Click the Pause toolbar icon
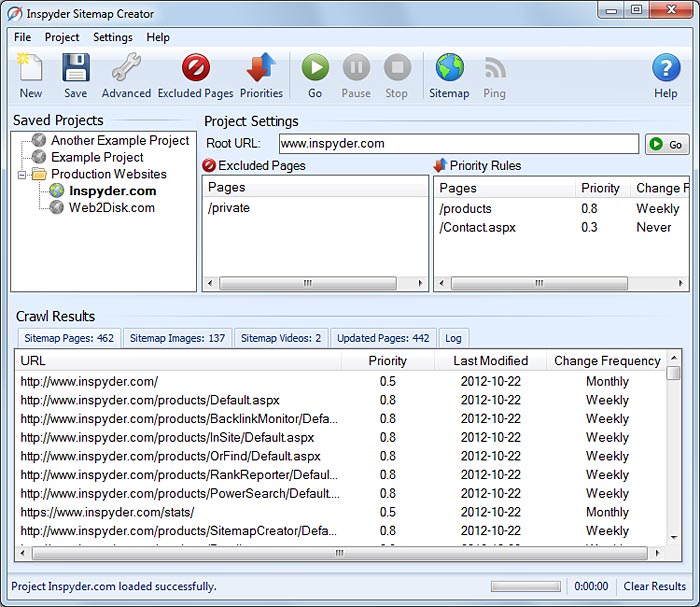Image resolution: width=700 pixels, height=607 pixels. tap(356, 67)
